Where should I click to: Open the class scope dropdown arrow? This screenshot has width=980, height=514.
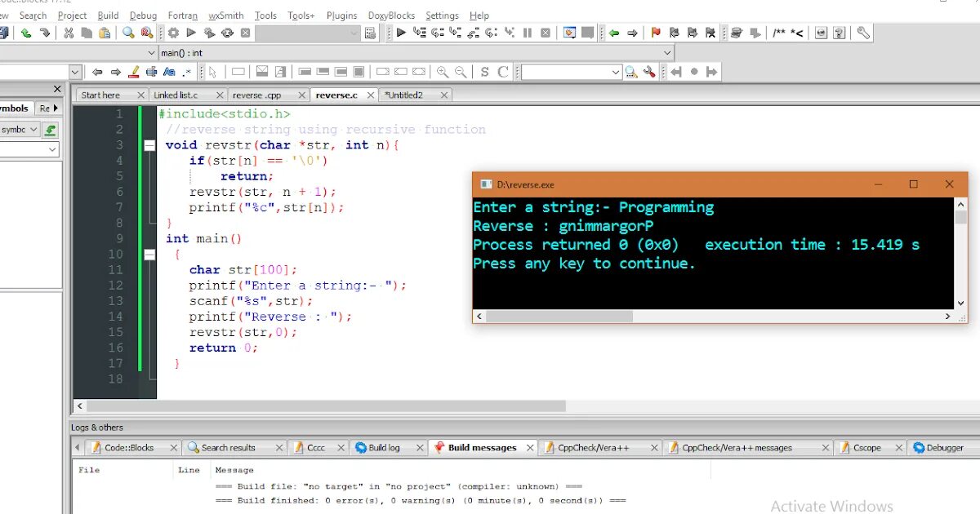pyautogui.click(x=151, y=52)
